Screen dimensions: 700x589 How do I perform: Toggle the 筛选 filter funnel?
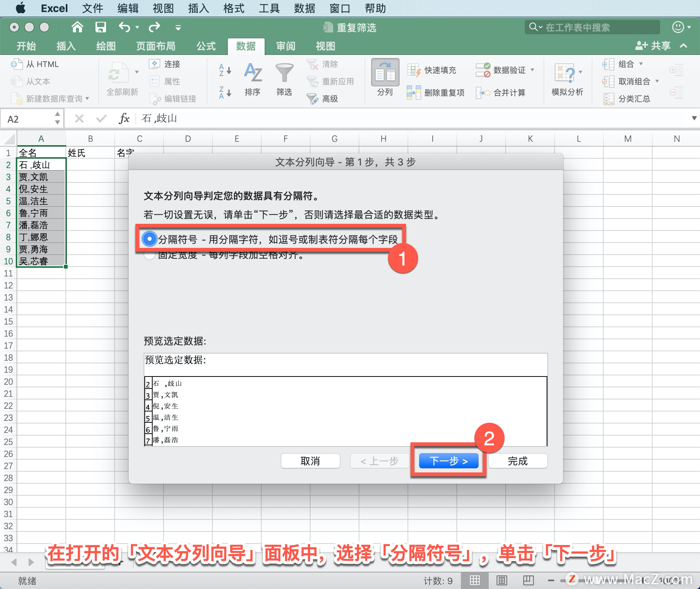pyautogui.click(x=284, y=79)
